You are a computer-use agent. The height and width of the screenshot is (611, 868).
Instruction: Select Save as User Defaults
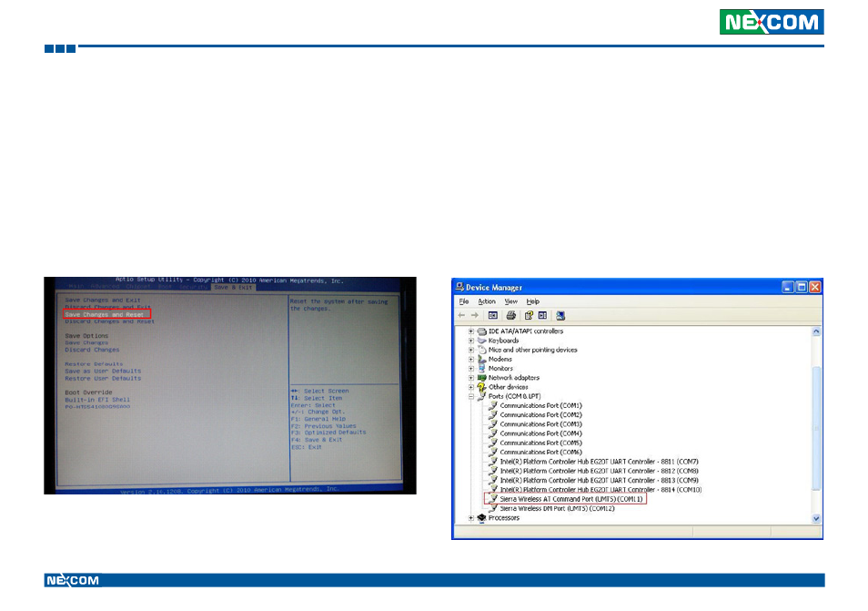point(103,372)
